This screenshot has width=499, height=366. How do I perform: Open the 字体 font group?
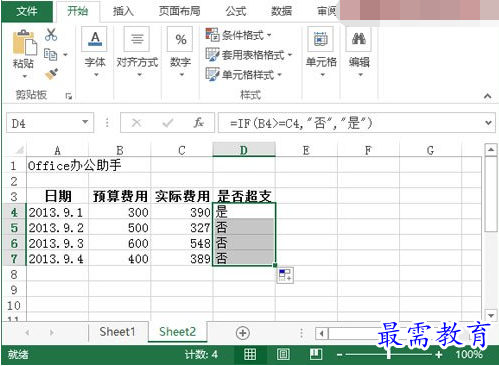pyautogui.click(x=95, y=53)
